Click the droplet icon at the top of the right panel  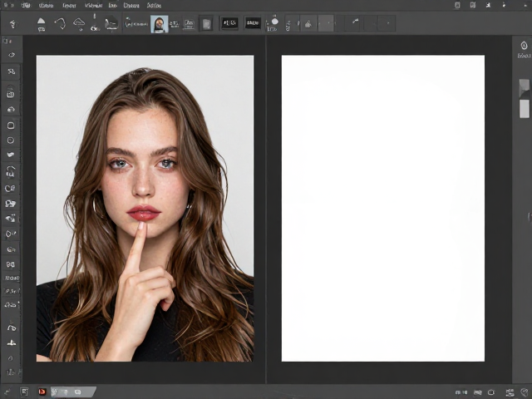point(525,45)
